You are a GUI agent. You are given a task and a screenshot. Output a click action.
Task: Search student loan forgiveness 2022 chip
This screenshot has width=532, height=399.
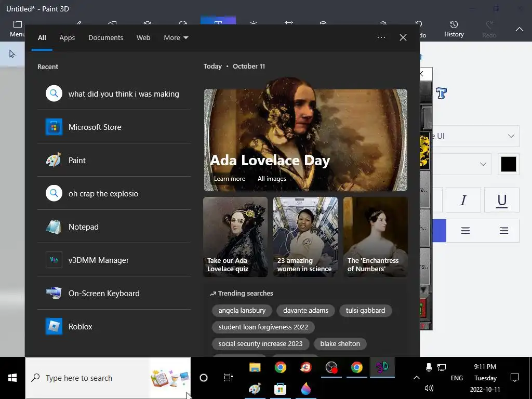tap(263, 327)
